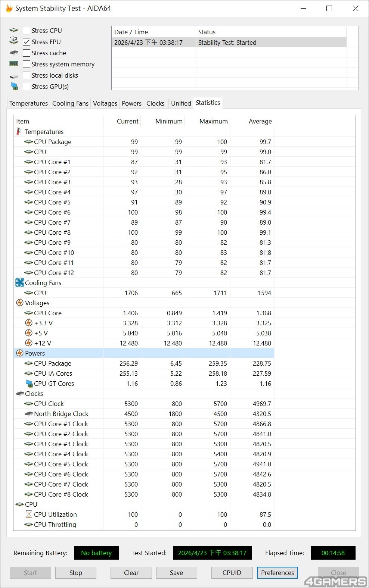Click the Stop button
The height and width of the screenshot is (588, 369).
pyautogui.click(x=76, y=573)
